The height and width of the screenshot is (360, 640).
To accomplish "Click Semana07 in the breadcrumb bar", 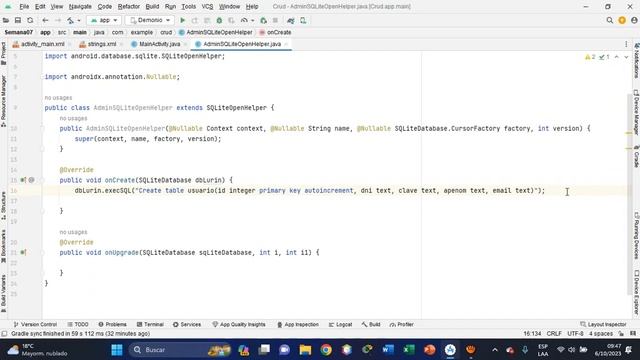I will [x=18, y=32].
